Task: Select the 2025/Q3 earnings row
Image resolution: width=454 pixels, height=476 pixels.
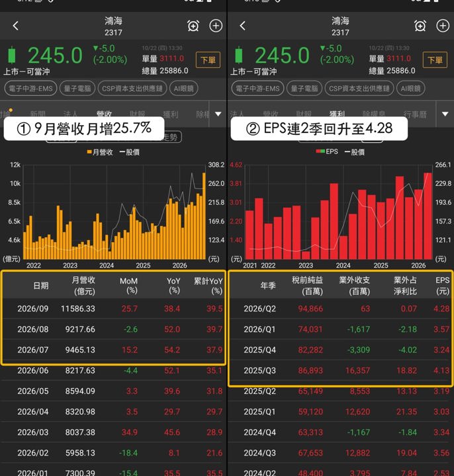Action: click(x=340, y=370)
